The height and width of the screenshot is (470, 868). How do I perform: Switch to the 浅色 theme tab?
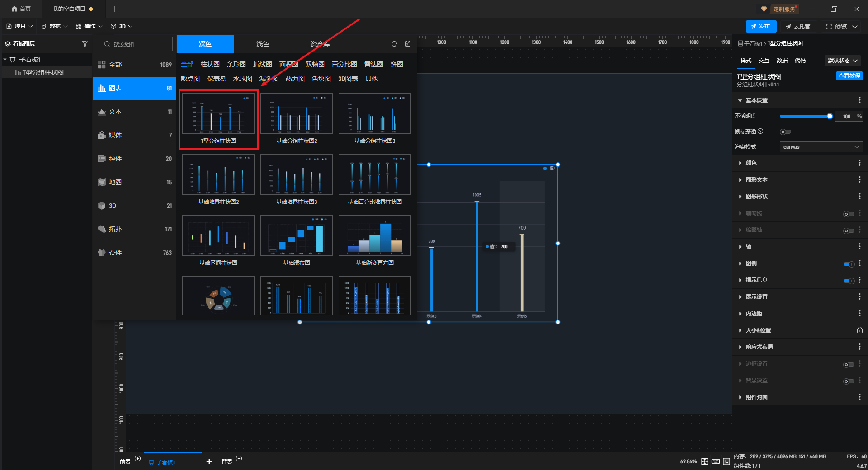tap(263, 44)
